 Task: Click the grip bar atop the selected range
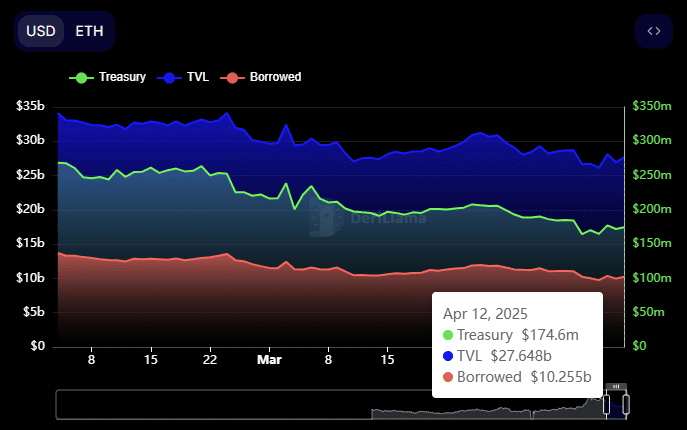[x=616, y=386]
